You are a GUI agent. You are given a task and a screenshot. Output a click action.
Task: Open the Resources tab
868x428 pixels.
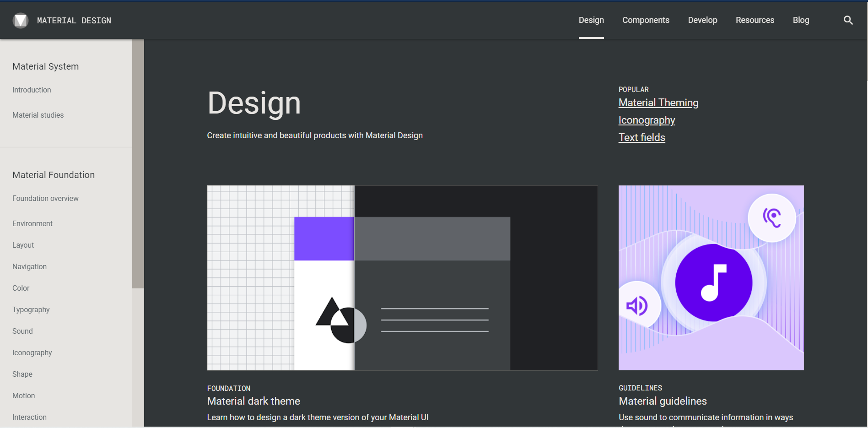click(x=755, y=20)
